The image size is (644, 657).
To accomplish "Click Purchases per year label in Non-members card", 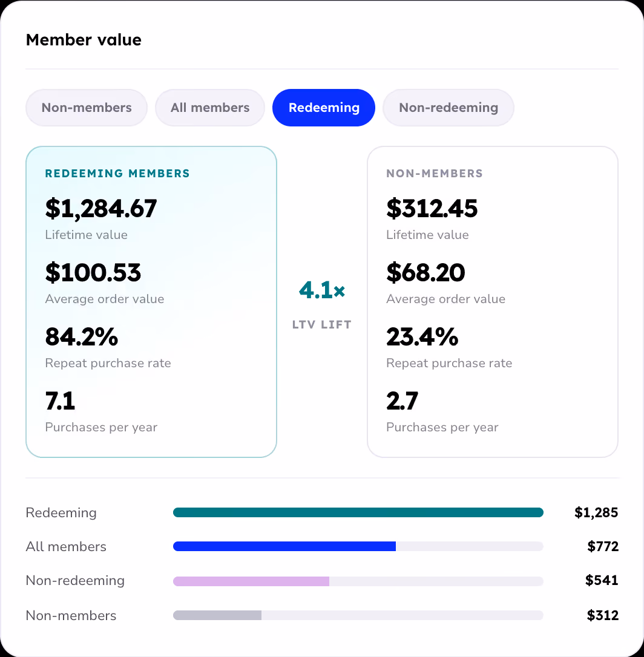I will (x=442, y=427).
